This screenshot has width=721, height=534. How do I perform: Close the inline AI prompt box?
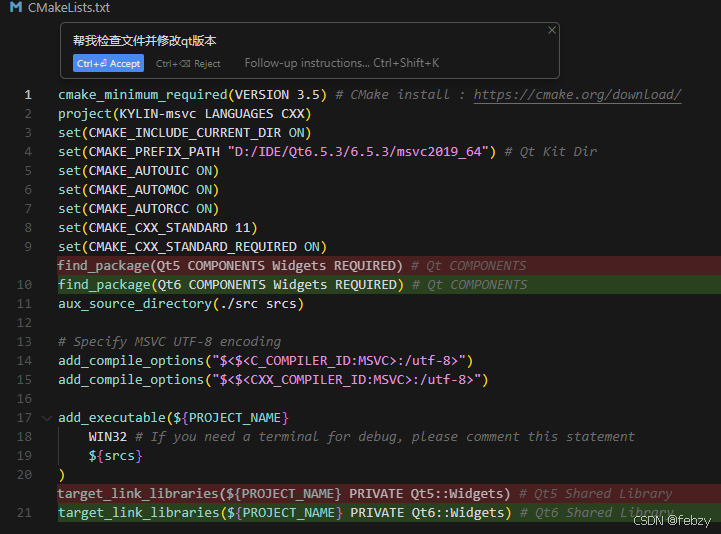click(552, 30)
